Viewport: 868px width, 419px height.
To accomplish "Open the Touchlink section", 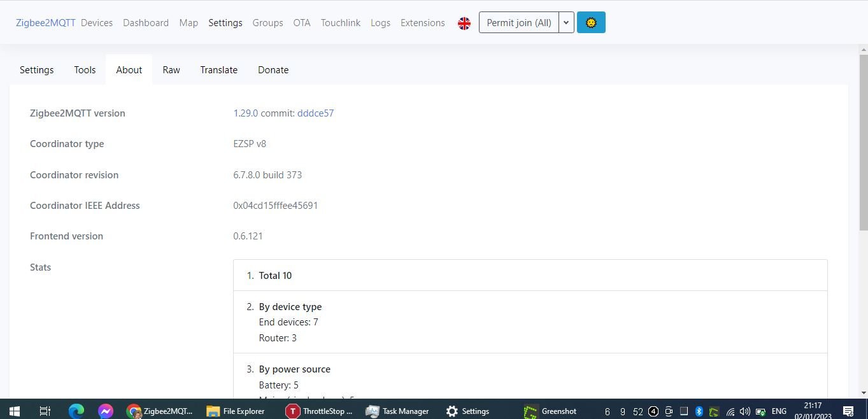I will pyautogui.click(x=340, y=22).
